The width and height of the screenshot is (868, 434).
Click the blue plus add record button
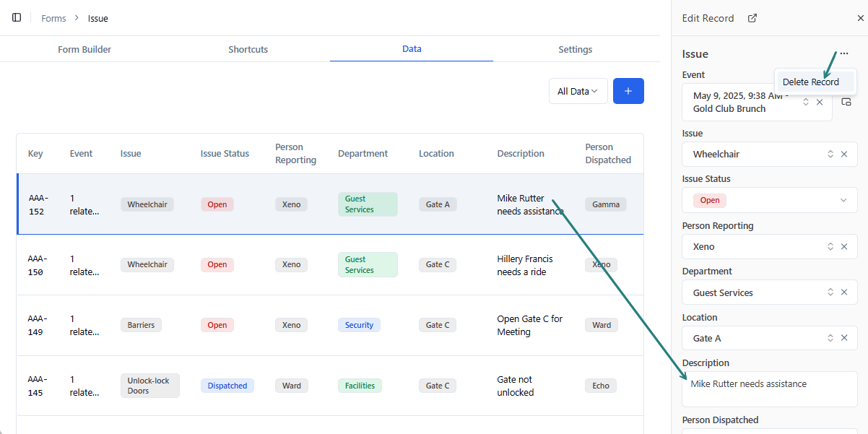(628, 91)
